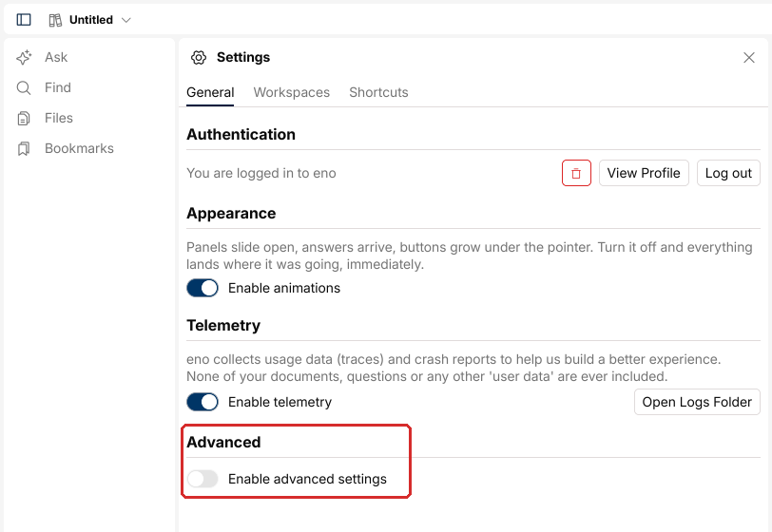Click the Appearance section heading

click(231, 213)
